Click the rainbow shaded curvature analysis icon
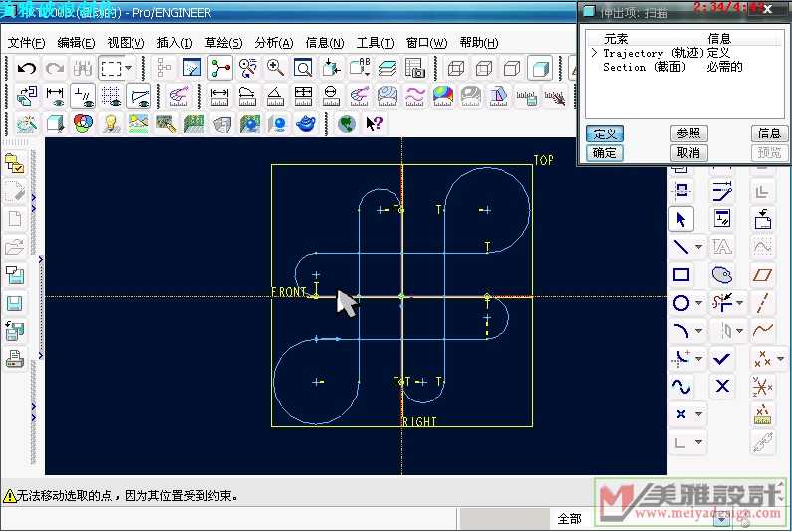Screen dimensions: 792x532 442,96
